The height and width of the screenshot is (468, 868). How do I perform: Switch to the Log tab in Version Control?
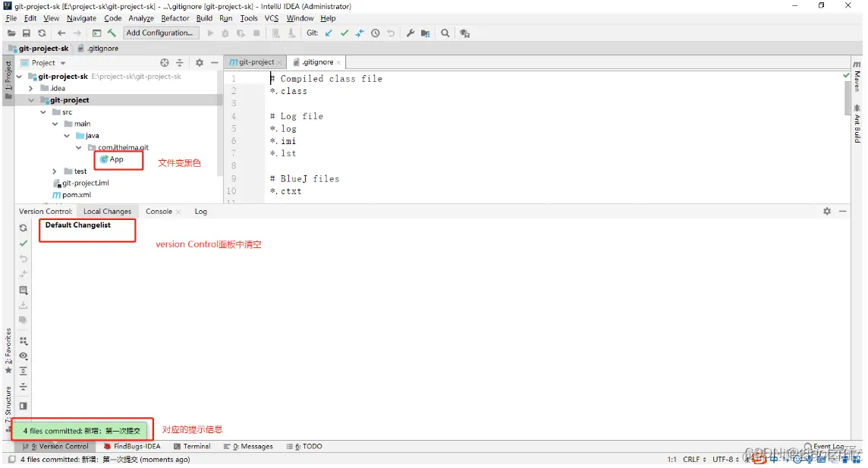click(200, 212)
